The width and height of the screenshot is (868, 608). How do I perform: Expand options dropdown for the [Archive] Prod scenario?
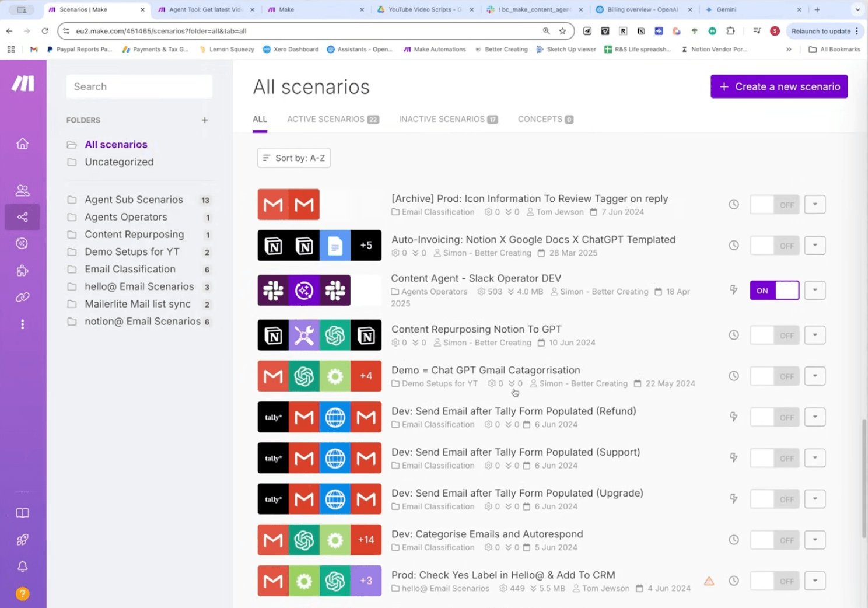814,205
